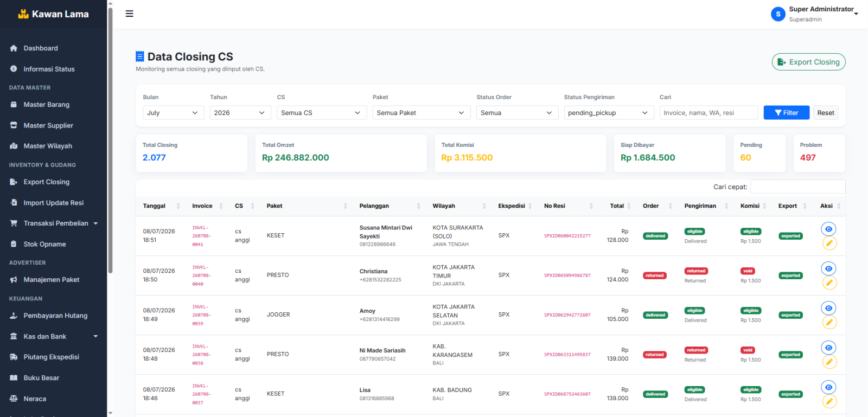Open the Buku Besar menu item
The image size is (868, 417).
pos(41,378)
